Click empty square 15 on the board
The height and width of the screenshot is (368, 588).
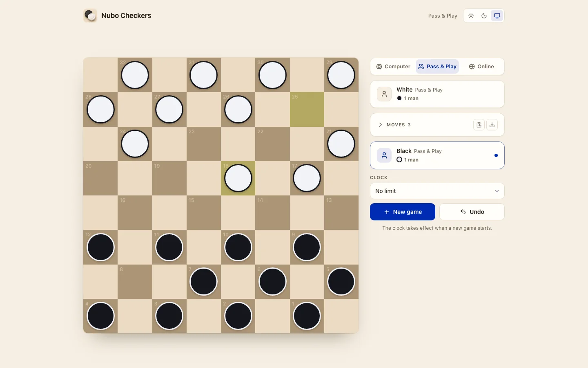(204, 213)
